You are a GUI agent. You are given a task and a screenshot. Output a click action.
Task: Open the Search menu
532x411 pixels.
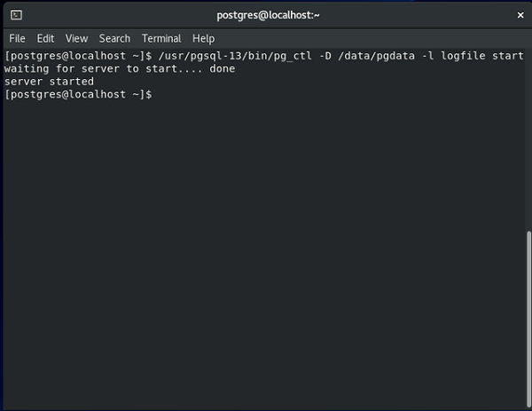pos(114,38)
